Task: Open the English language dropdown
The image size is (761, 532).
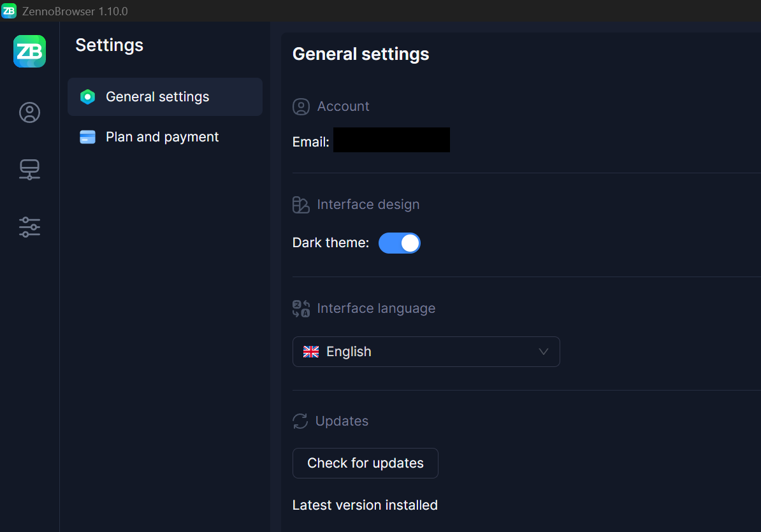Action: 426,352
